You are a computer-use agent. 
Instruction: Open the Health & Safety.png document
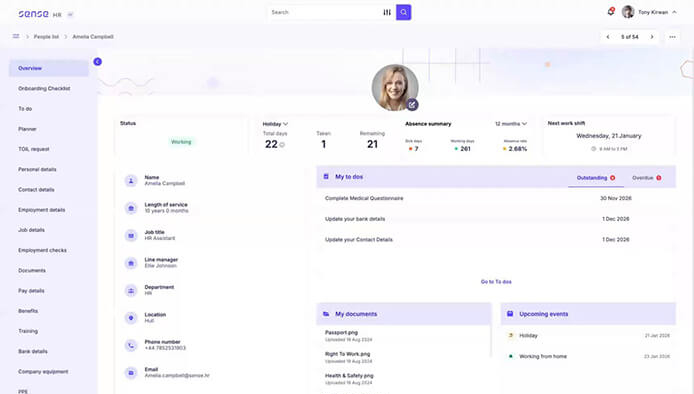[x=349, y=375]
